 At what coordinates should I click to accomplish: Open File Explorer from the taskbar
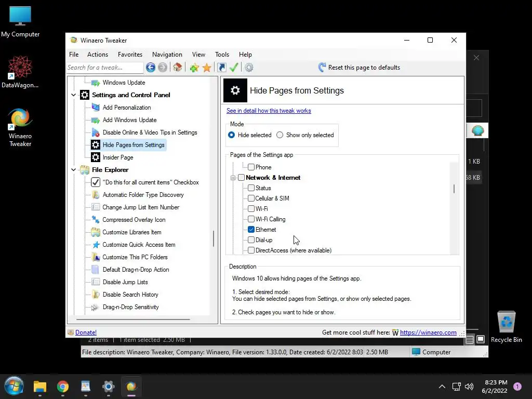tap(40, 387)
